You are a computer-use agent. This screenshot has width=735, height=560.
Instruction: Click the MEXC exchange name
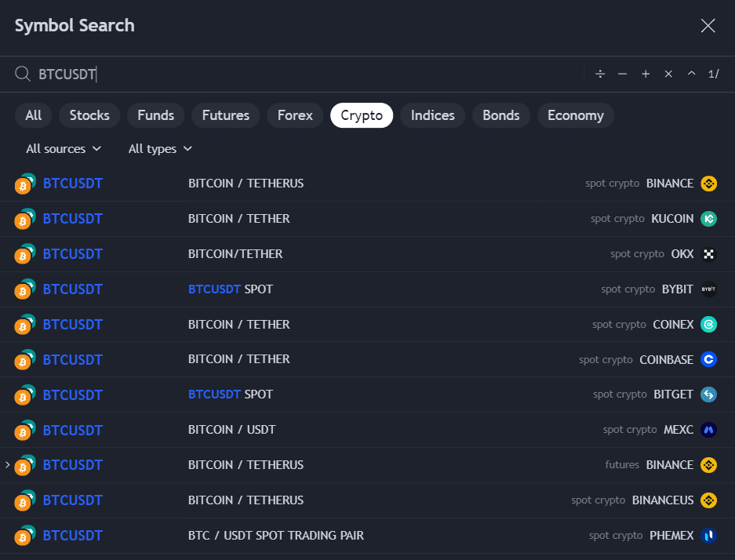coord(679,430)
